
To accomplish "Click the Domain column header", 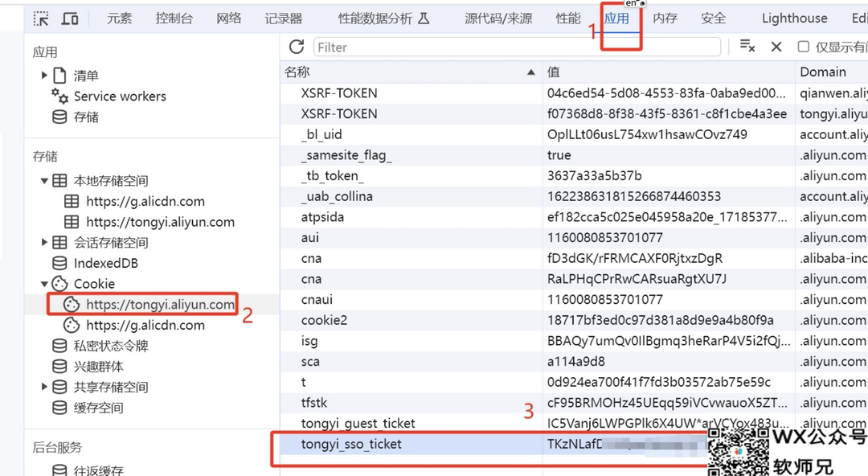I will (x=832, y=72).
